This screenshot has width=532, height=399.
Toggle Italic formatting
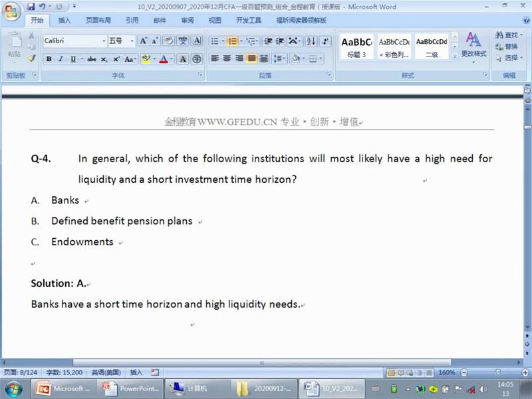point(61,59)
